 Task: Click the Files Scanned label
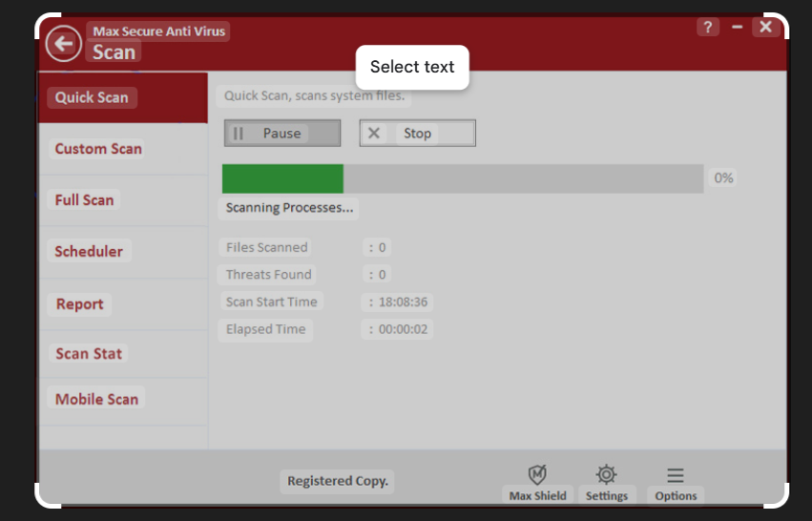[x=267, y=247]
